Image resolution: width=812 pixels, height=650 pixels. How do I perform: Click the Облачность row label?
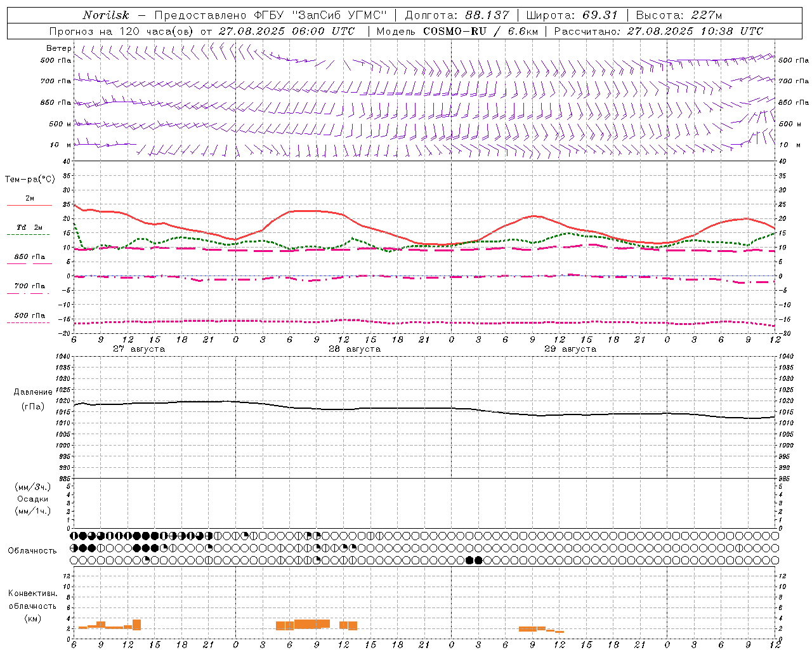[32, 550]
